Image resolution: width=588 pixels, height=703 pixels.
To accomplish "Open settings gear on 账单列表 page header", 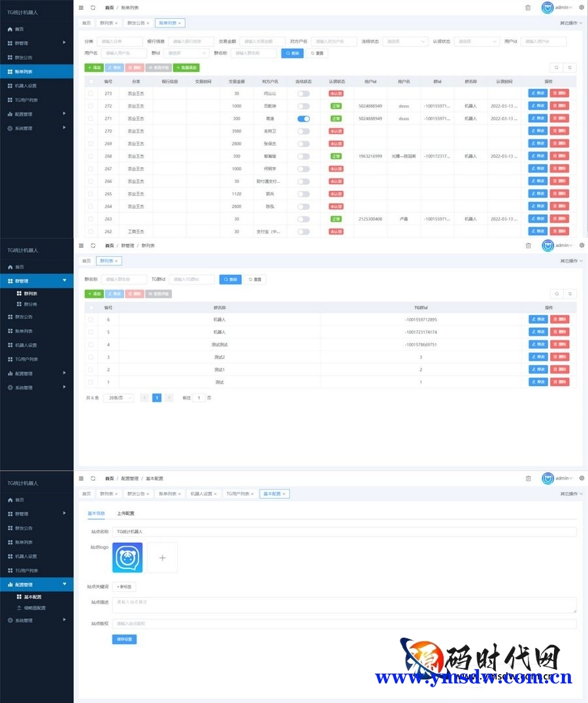I will [x=581, y=7].
